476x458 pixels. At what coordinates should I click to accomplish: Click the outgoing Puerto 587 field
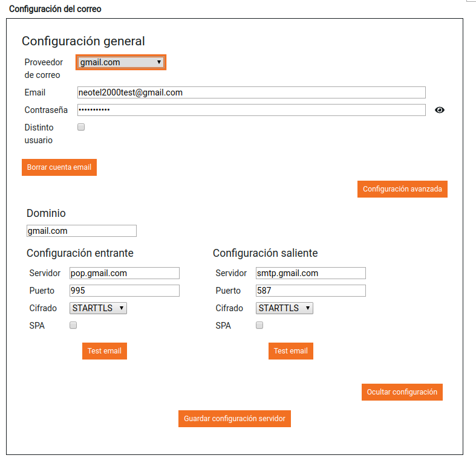[x=311, y=291]
